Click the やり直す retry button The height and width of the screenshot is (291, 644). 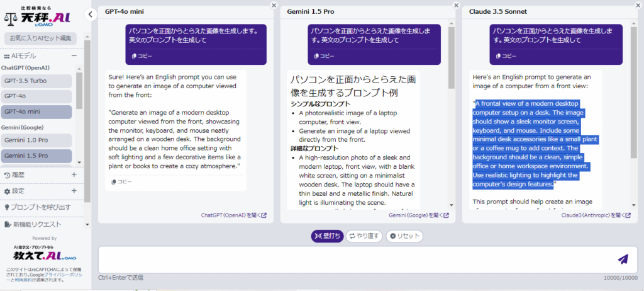(x=364, y=236)
